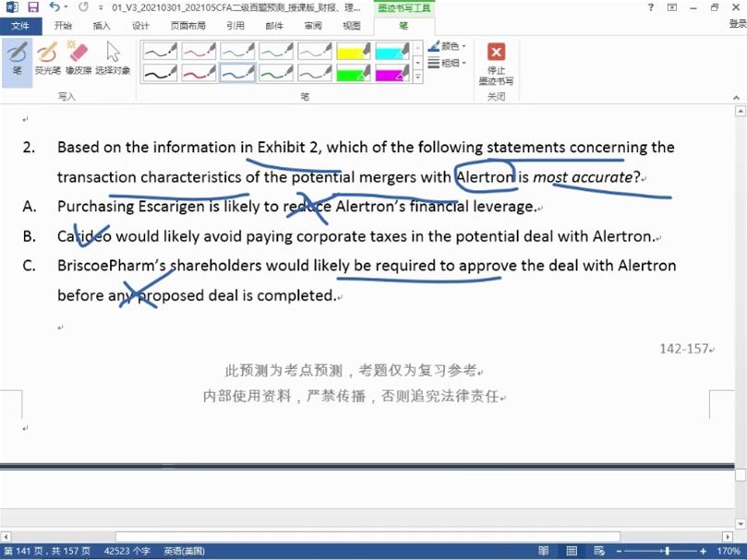This screenshot has width=747, height=560.
Task: Click the redo/repeat icon
Action: (x=83, y=7)
